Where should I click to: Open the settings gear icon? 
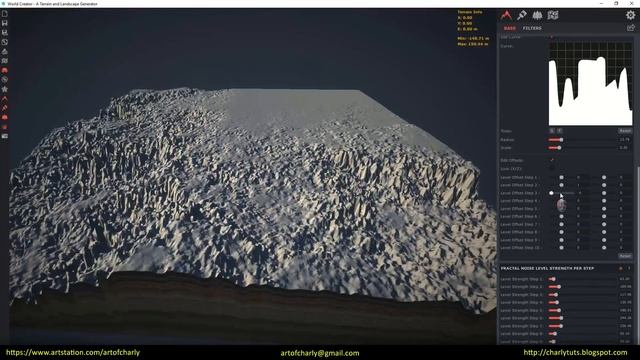[x=631, y=15]
